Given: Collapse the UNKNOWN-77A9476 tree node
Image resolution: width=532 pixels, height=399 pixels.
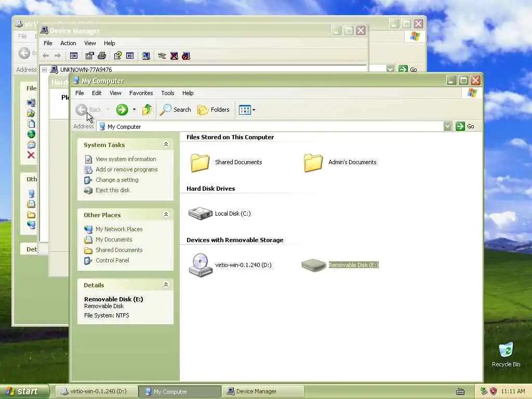Looking at the screenshot, I should [x=44, y=70].
